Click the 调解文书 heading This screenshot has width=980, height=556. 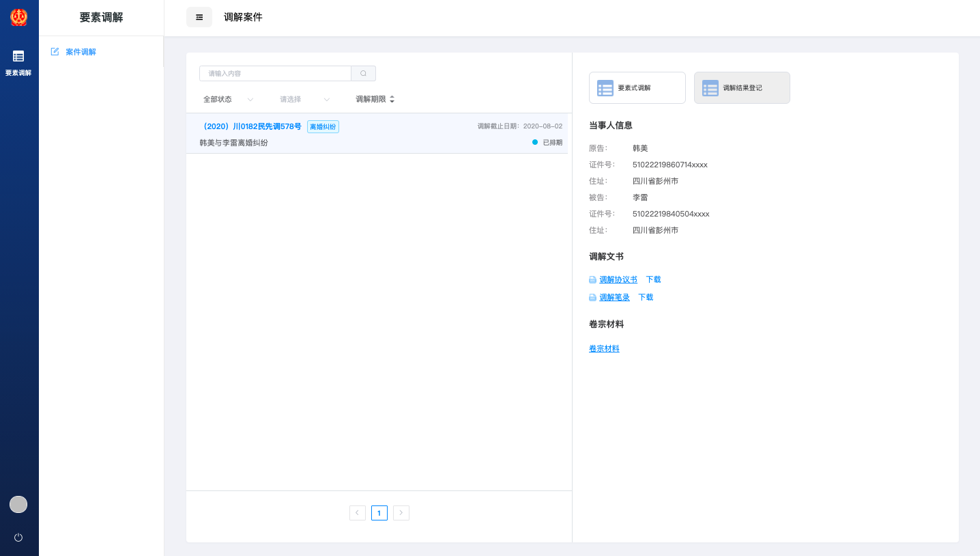606,257
